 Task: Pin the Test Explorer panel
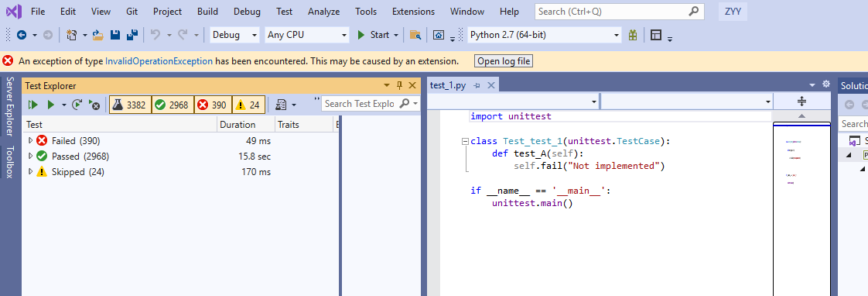tap(400, 85)
